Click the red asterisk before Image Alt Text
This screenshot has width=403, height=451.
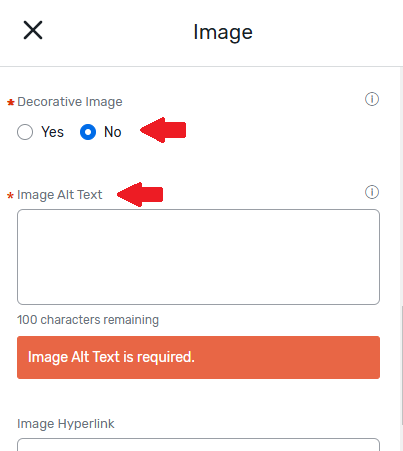click(10, 195)
